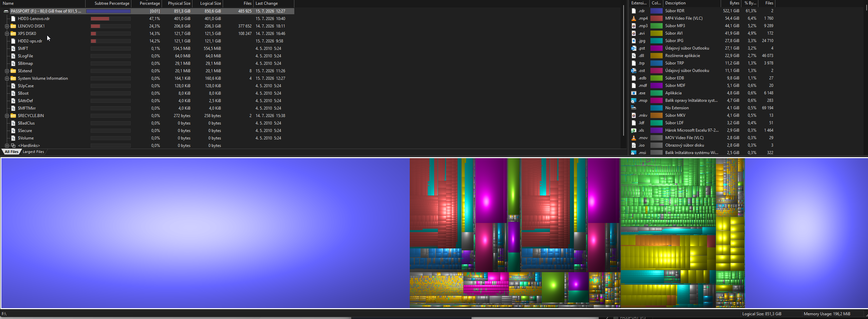Click the Outlook icon beside .pst extension
Viewport: 868px width, 319px height.
pos(633,48)
